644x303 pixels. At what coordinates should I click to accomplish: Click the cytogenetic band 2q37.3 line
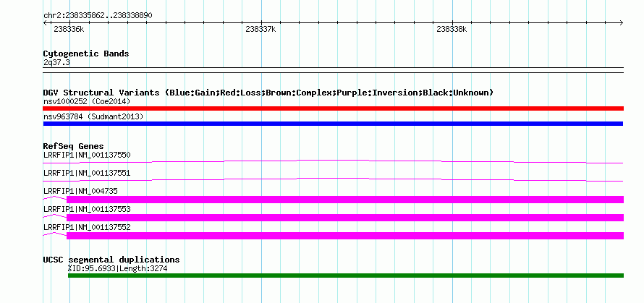coord(333,70)
